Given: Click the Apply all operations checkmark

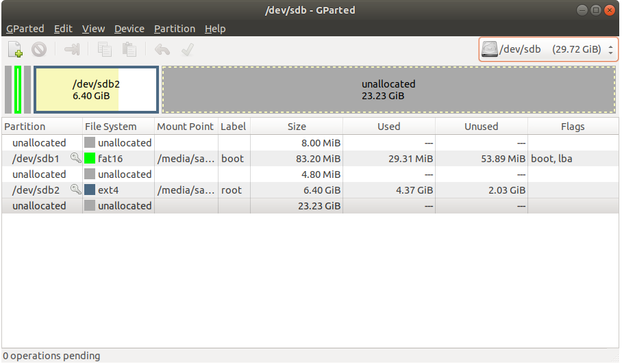Looking at the screenshot, I should coord(187,49).
